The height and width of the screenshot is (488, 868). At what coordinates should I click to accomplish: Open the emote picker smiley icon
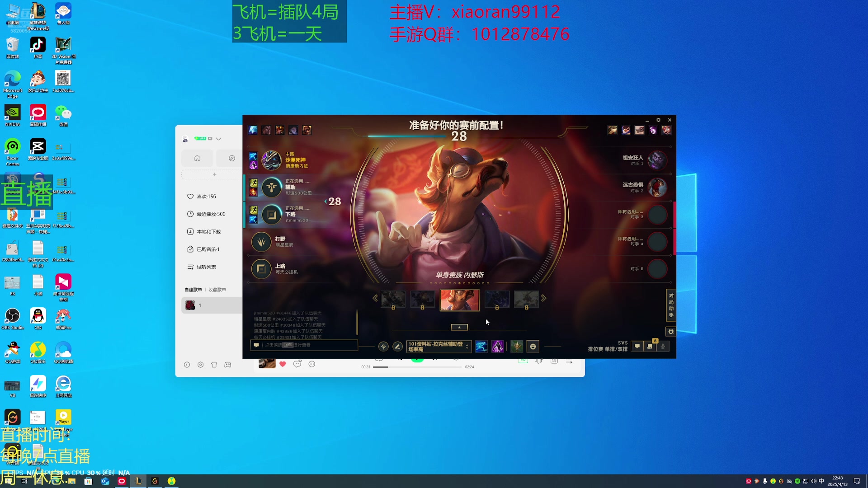point(533,347)
